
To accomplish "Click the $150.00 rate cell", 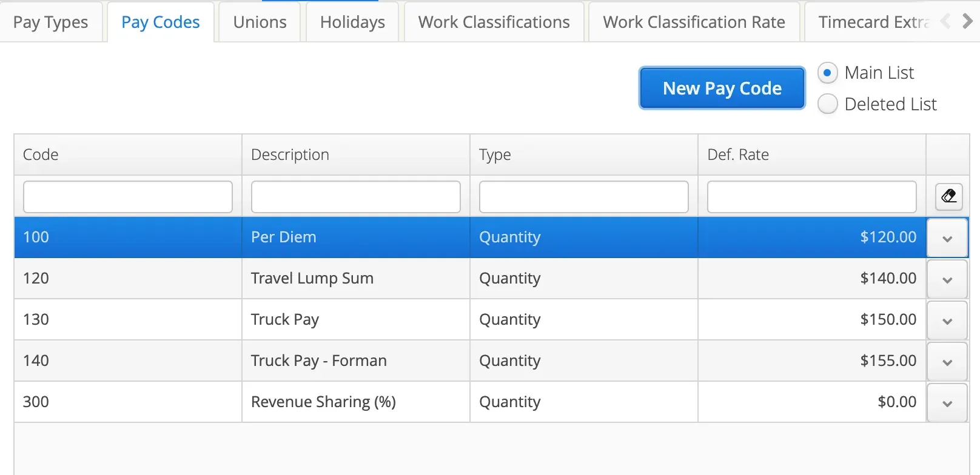I will click(x=812, y=320).
